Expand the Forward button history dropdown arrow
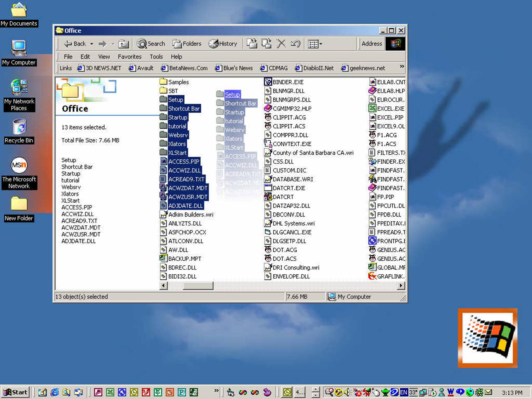This screenshot has width=532, height=399. 113,44
